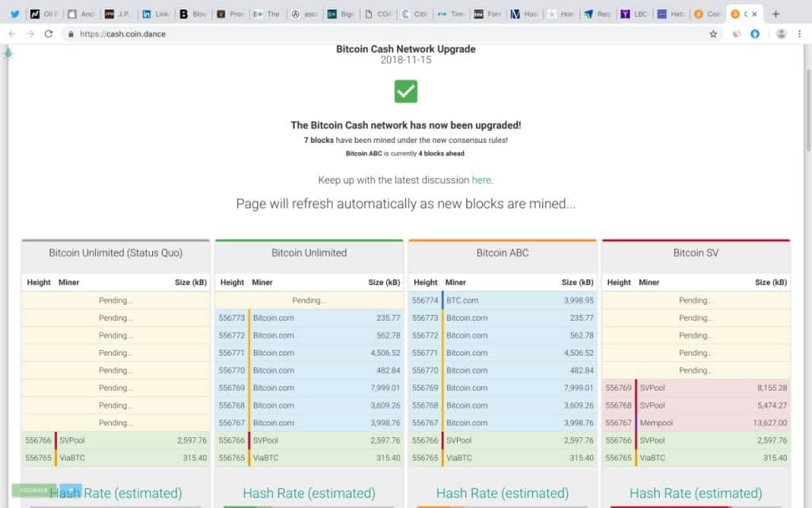Reload the current page

click(x=48, y=33)
